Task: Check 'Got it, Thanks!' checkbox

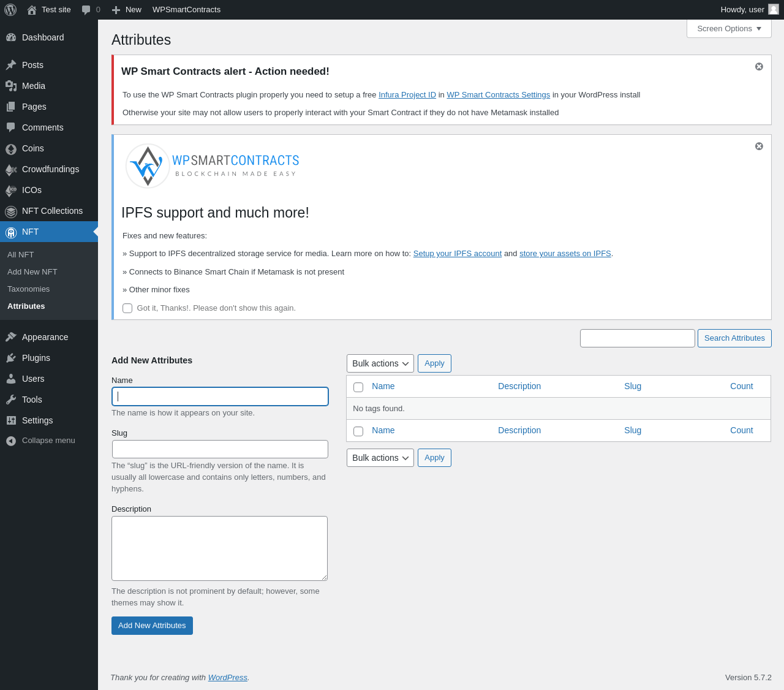Action: [127, 308]
